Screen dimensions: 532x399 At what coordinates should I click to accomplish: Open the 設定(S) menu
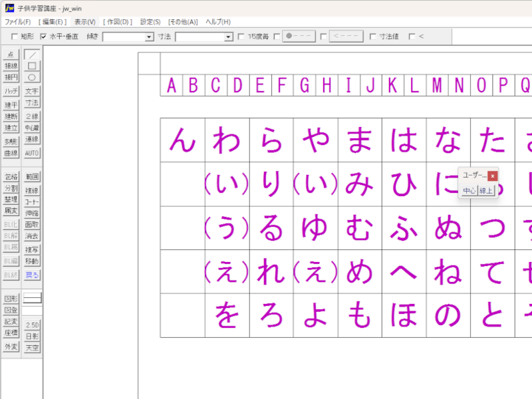[150, 22]
